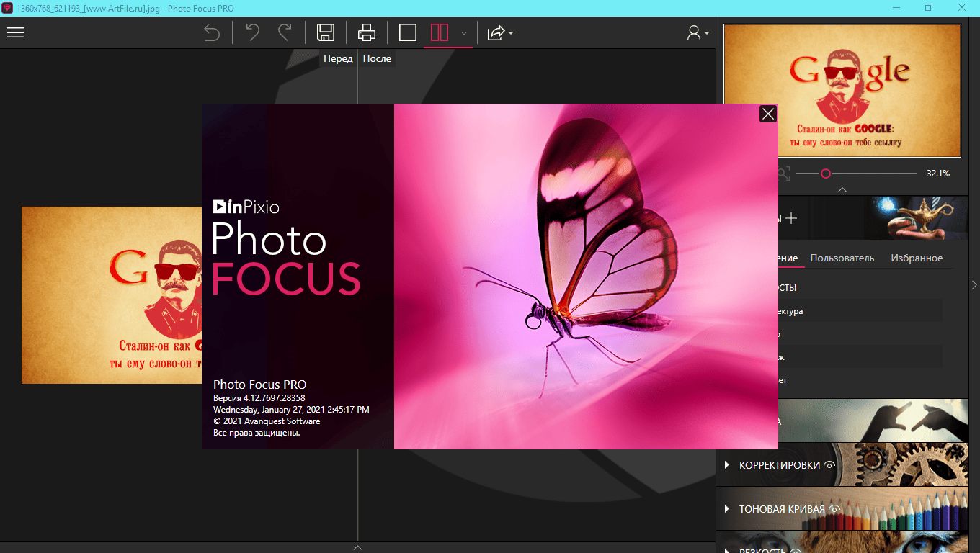This screenshot has width=980, height=553.
Task: Click the inPixio logo in the dialog
Action: point(246,207)
